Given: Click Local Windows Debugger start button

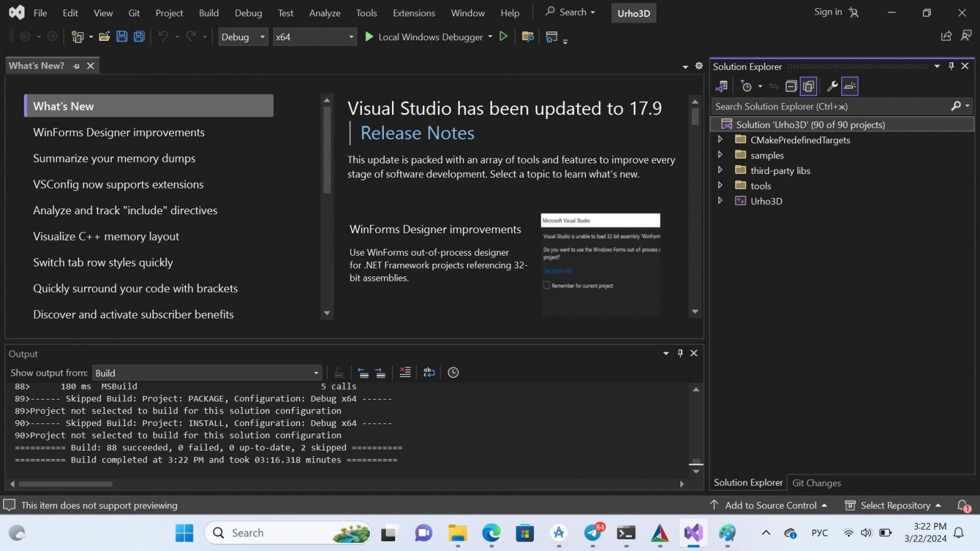Looking at the screenshot, I should pyautogui.click(x=424, y=37).
